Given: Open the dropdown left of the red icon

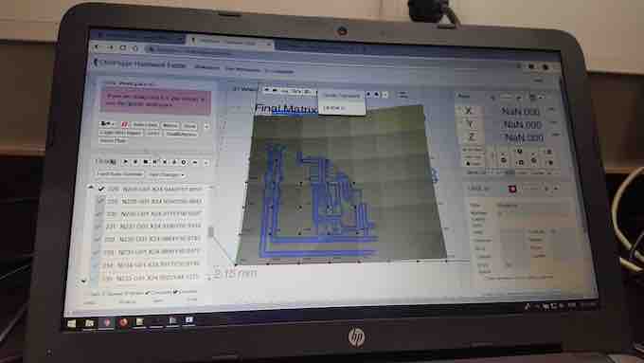Looking at the screenshot, I should point(108,124).
